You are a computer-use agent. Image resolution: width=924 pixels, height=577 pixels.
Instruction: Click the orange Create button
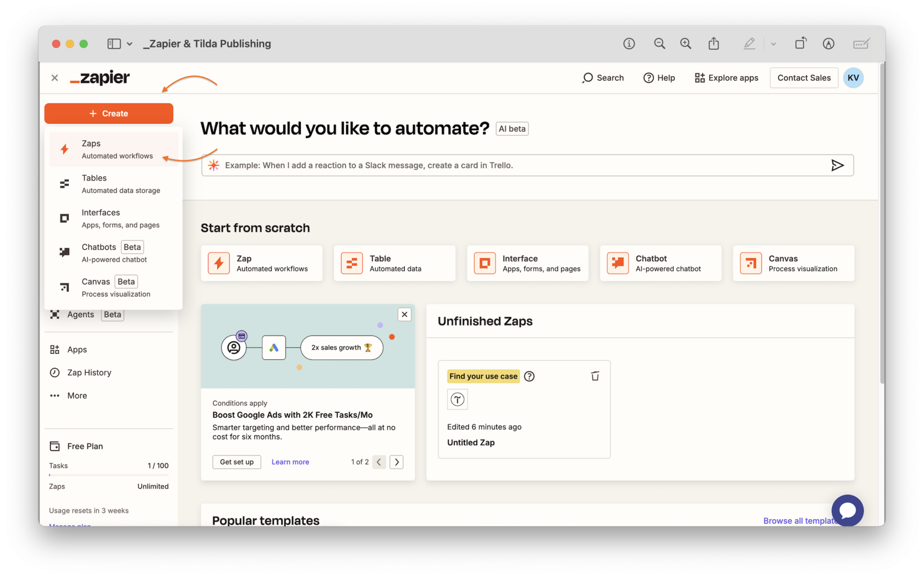point(109,113)
